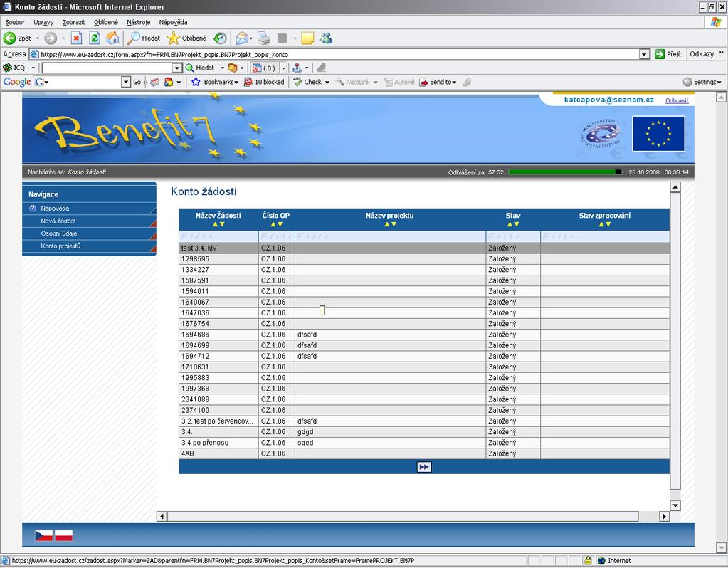728x568 pixels.
Task: Sort Stav zpracování column descending
Action: pyautogui.click(x=608, y=224)
